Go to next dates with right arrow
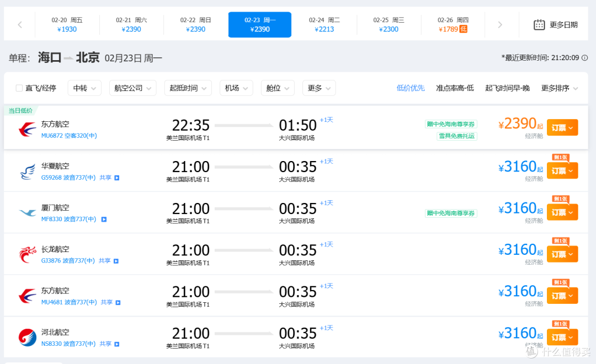 [500, 25]
